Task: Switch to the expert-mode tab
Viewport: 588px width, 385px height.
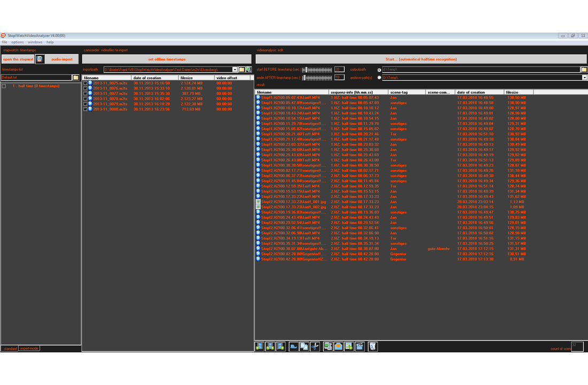Action: [29, 349]
